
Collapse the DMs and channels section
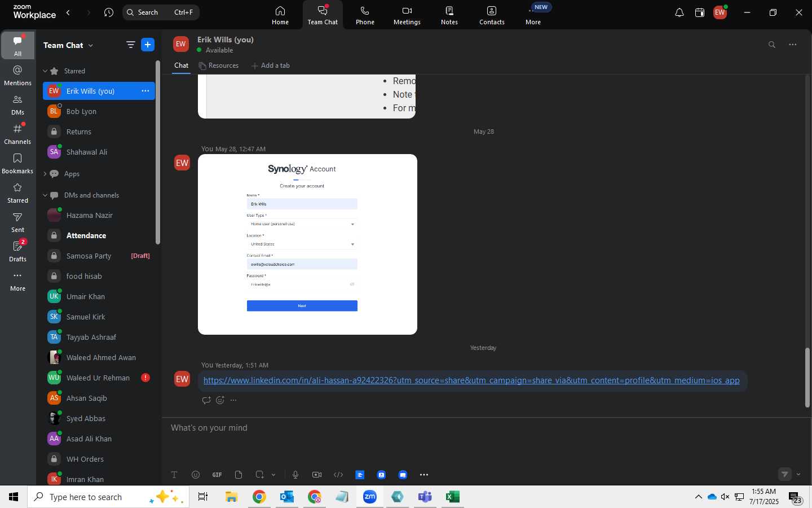[x=45, y=195]
